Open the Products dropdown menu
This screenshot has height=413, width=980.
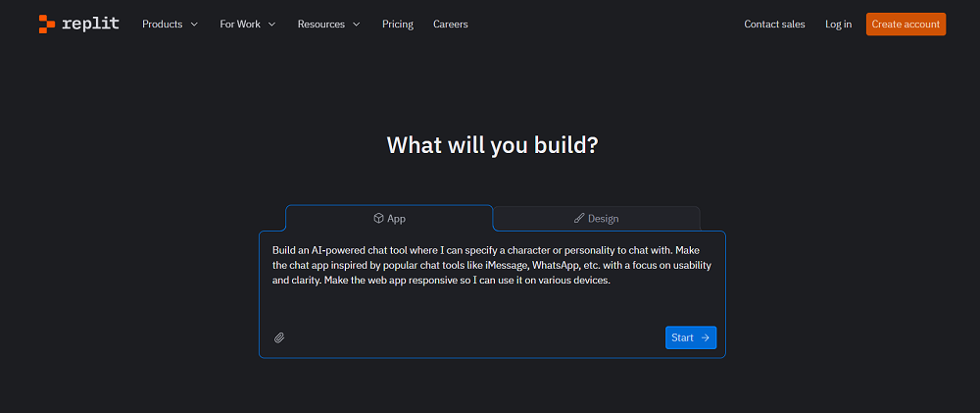(x=163, y=25)
